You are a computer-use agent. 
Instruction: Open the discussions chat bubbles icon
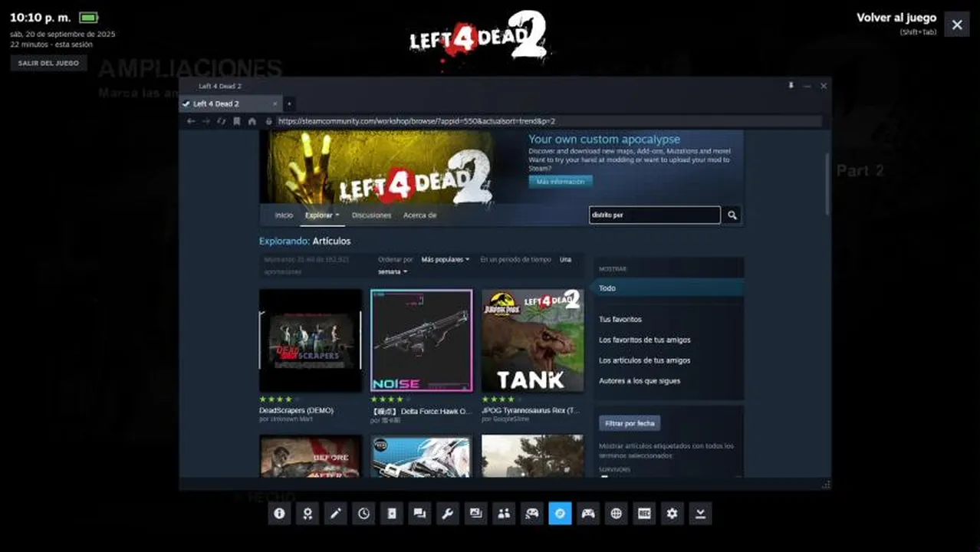click(419, 514)
